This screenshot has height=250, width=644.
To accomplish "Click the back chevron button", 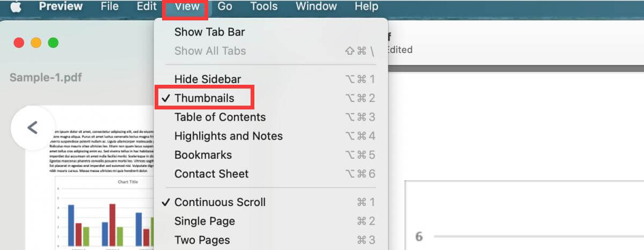I will tap(33, 128).
